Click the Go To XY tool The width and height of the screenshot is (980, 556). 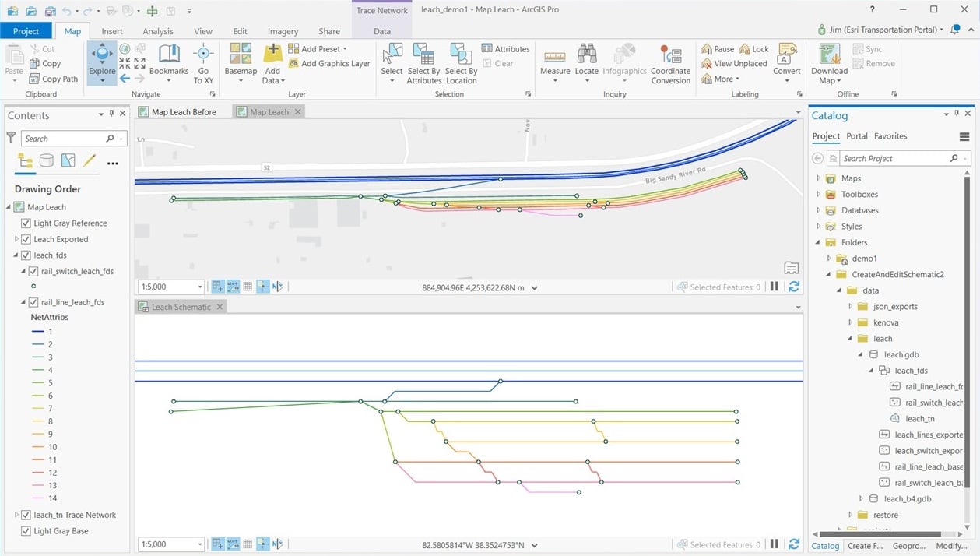coord(203,63)
